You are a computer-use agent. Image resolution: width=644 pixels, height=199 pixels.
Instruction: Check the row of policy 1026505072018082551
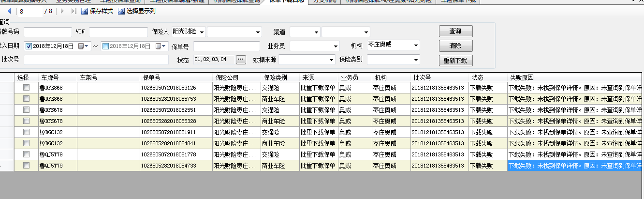27,110
